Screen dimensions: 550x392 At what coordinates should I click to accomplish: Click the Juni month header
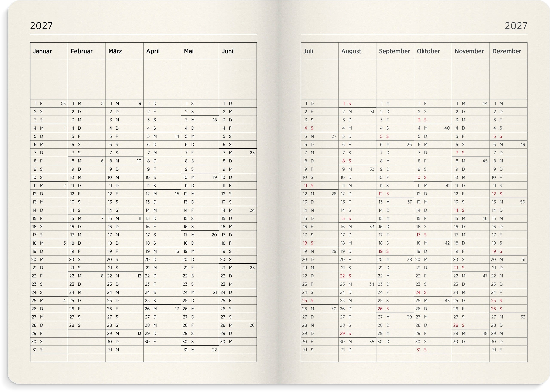pos(227,51)
